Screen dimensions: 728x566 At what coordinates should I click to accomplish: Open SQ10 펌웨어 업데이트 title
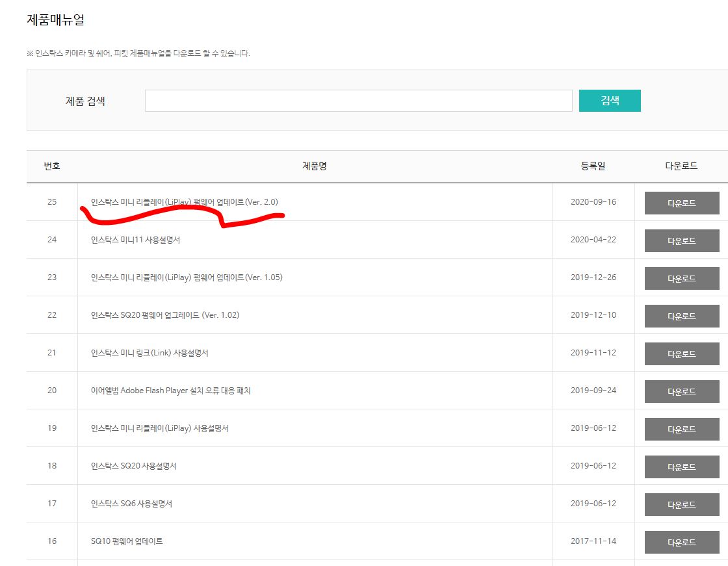point(127,541)
